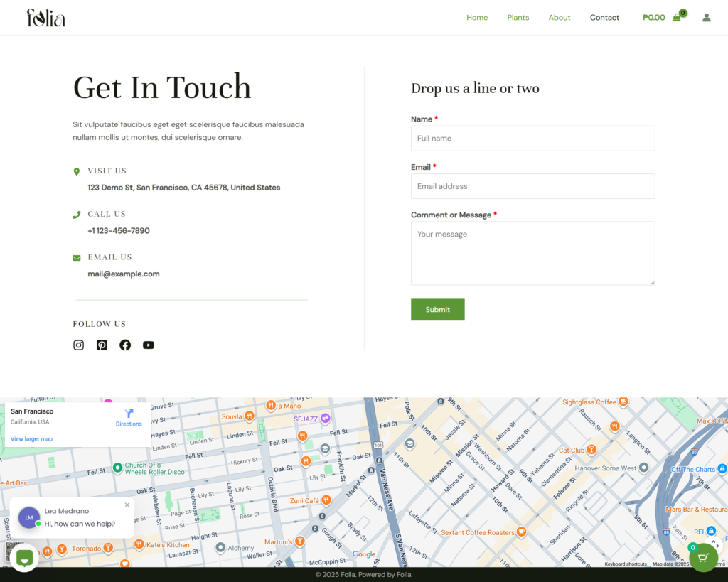Open the Pinterest social link

tap(102, 345)
